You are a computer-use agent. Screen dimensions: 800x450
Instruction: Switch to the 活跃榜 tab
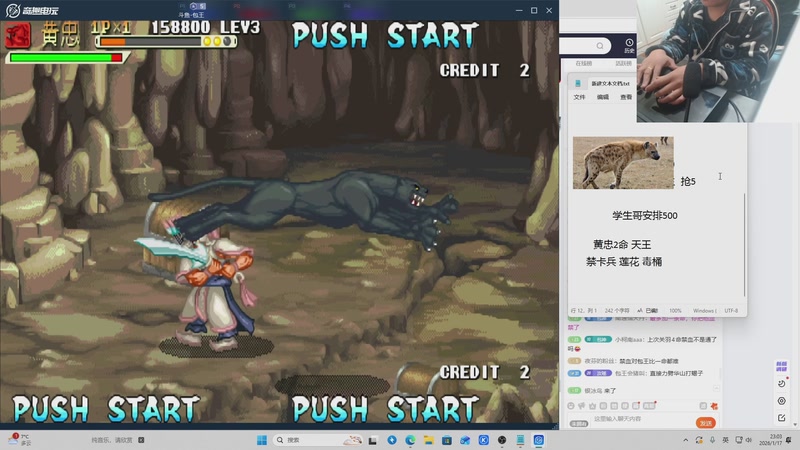pos(623,63)
